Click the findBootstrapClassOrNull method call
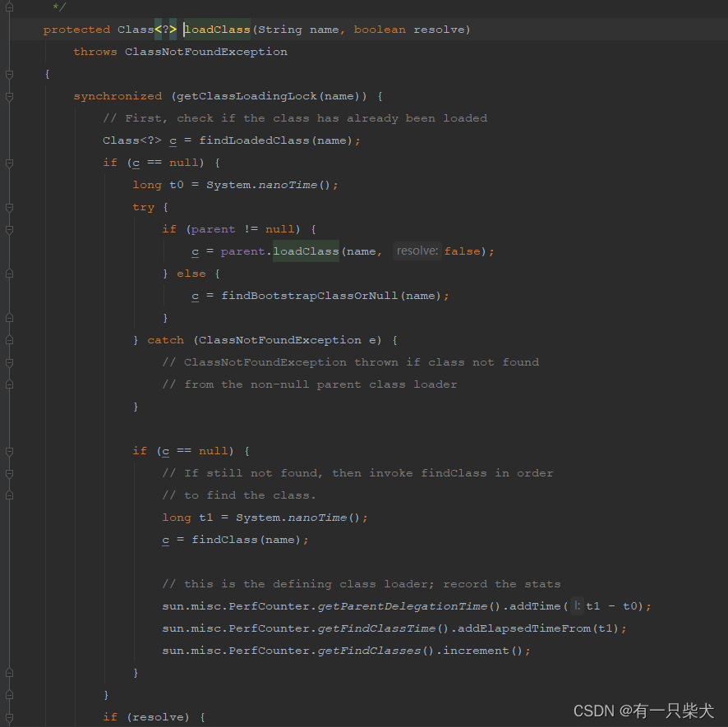The image size is (728, 727). coord(310,296)
